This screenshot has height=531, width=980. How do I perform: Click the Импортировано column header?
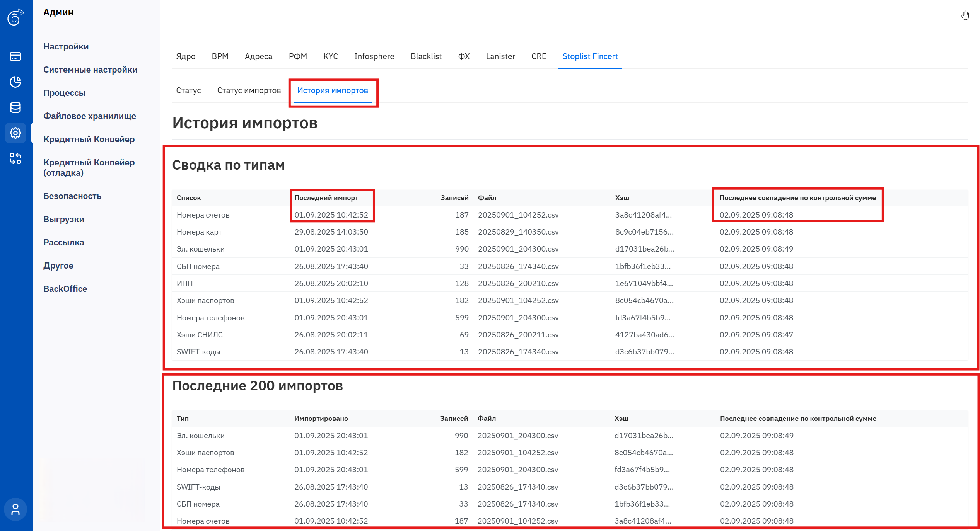click(x=321, y=419)
